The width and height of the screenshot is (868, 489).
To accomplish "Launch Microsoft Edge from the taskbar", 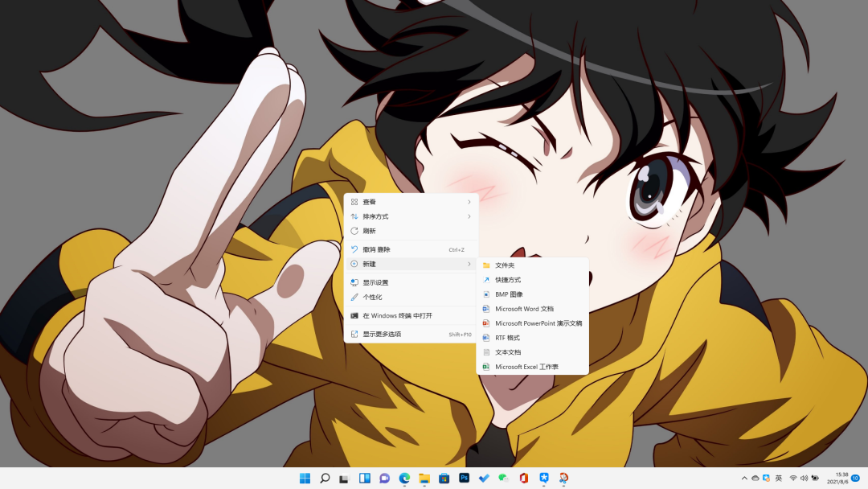I will pyautogui.click(x=404, y=479).
